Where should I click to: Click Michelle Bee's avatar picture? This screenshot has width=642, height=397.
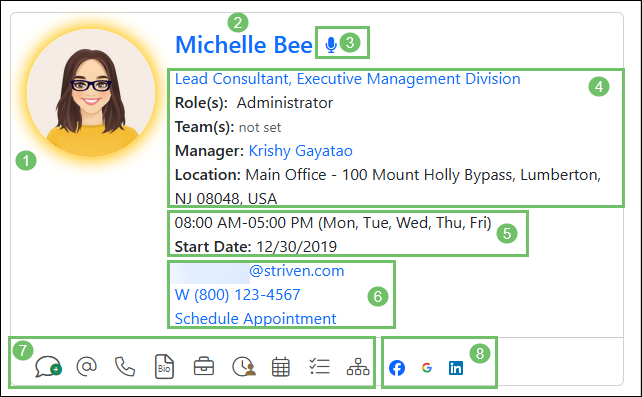point(91,92)
